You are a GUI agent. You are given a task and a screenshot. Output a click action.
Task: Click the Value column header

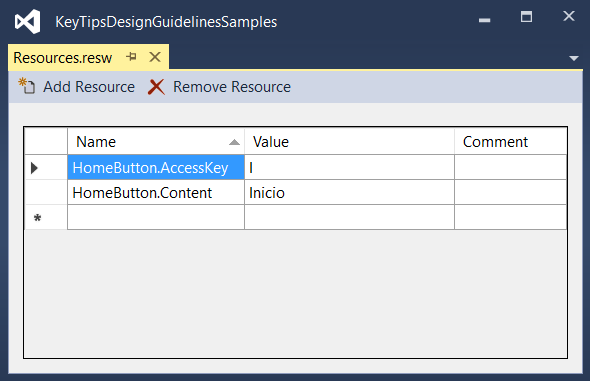(x=349, y=141)
